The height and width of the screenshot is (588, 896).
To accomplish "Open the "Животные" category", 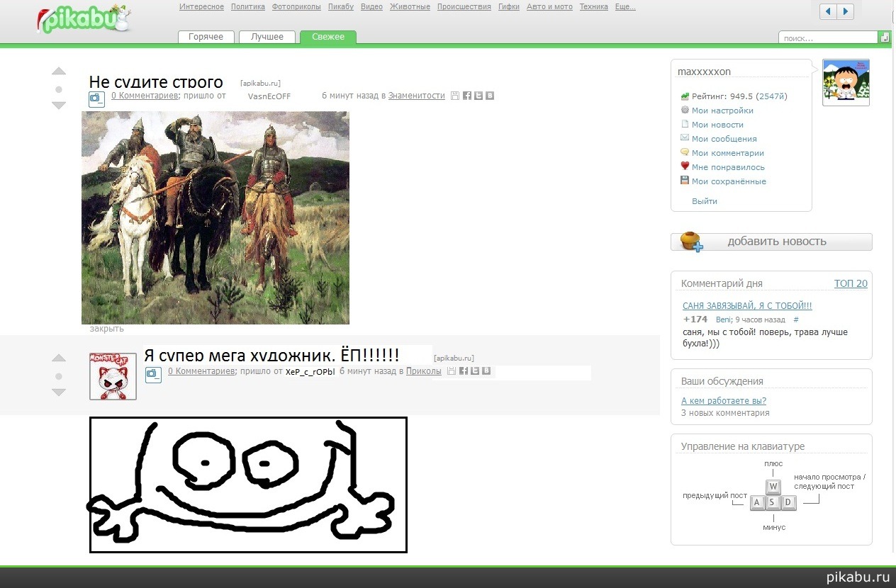I will (x=410, y=7).
